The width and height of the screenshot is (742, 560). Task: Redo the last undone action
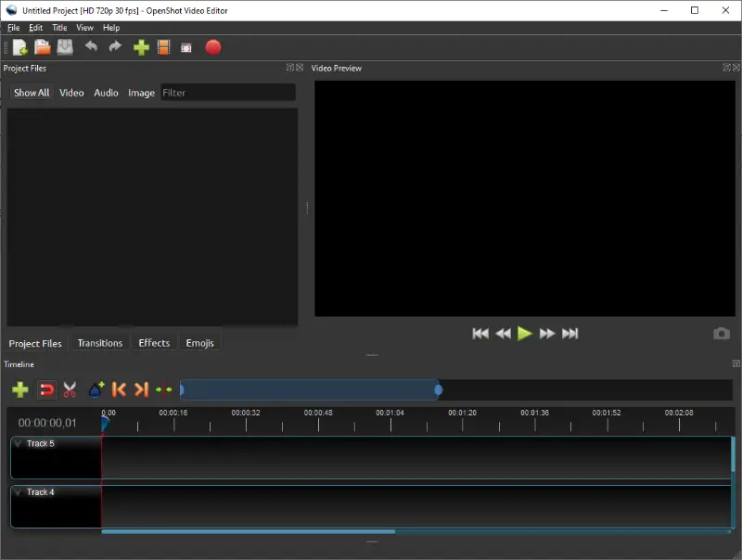click(115, 47)
